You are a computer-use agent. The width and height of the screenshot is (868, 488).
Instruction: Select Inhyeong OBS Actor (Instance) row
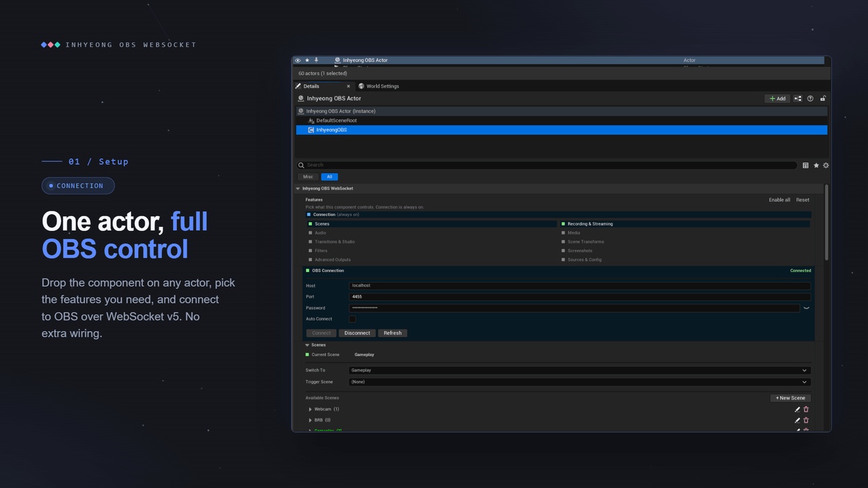(561, 111)
